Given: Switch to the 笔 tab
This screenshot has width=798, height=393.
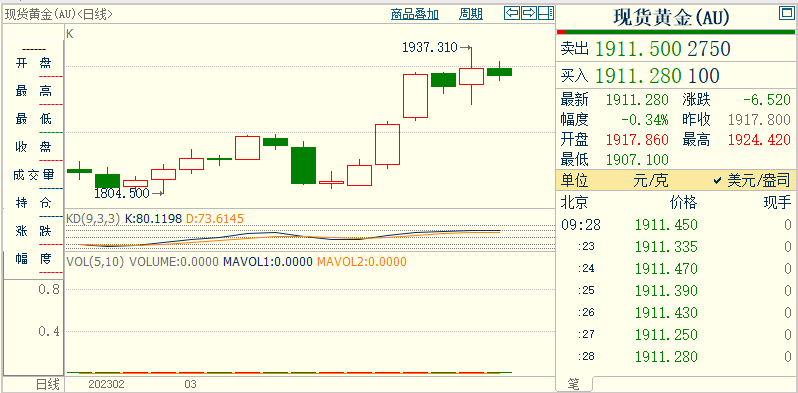Looking at the screenshot, I should (574, 384).
